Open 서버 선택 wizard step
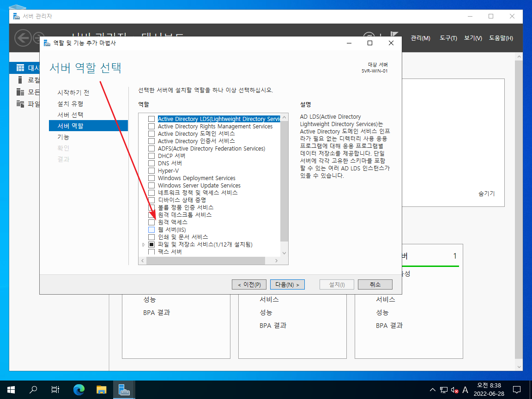 pos(70,115)
